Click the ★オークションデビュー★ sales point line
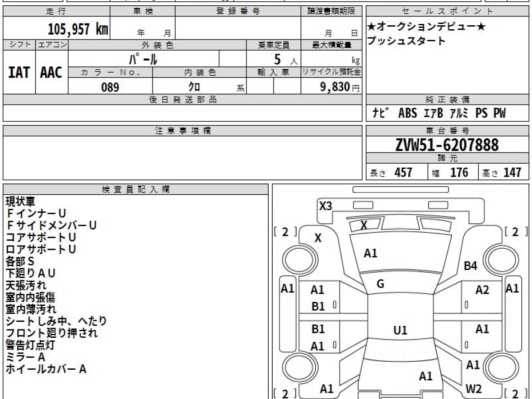The width and height of the screenshot is (532, 399). pos(426,27)
